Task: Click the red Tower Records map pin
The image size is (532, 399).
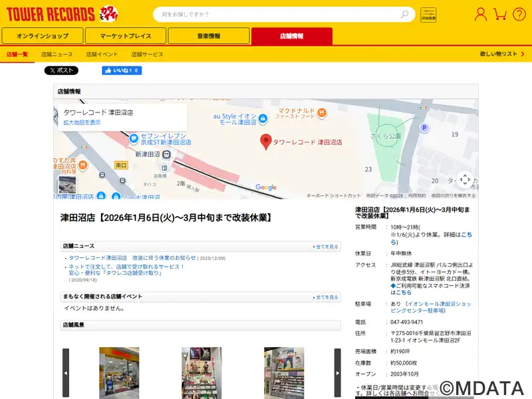Action: [265, 142]
